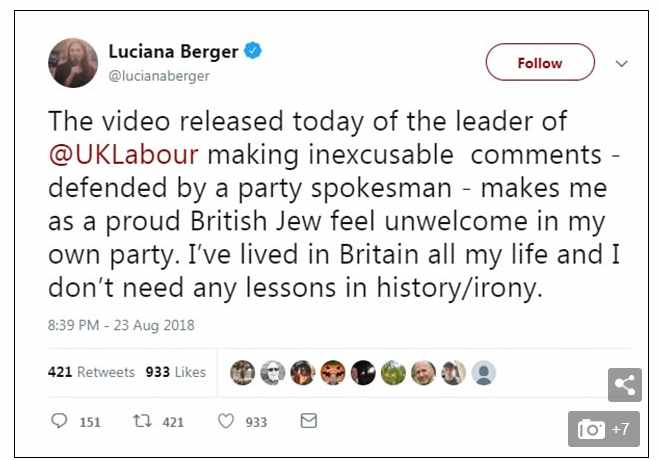Open the orange-colored liker avatar
Screen dimensions: 660x460
(x=333, y=373)
